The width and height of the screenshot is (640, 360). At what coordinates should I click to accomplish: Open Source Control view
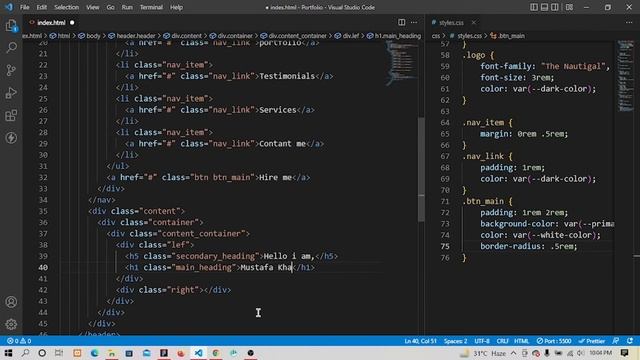tap(11, 70)
